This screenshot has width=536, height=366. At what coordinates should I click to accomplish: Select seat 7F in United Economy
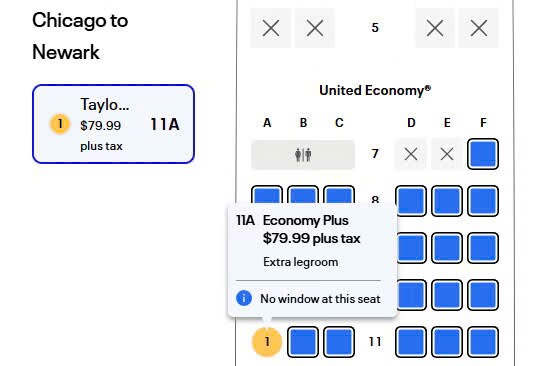pyautogui.click(x=483, y=154)
